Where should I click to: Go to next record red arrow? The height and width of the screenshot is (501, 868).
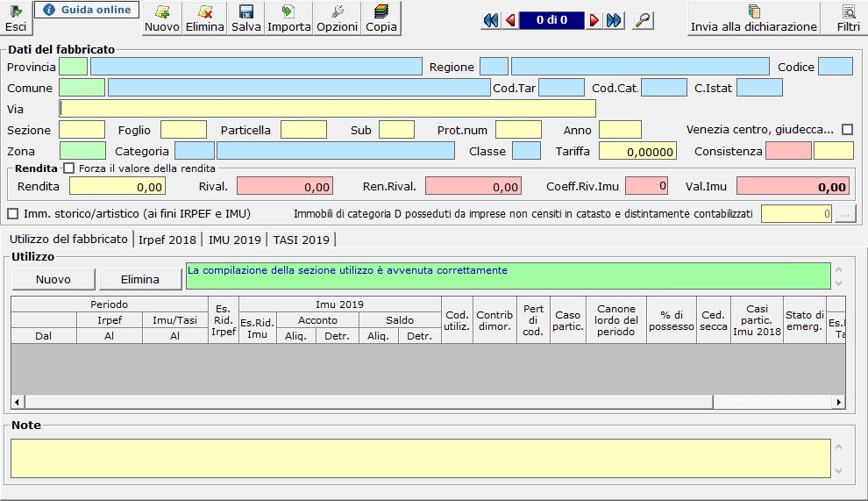point(594,20)
